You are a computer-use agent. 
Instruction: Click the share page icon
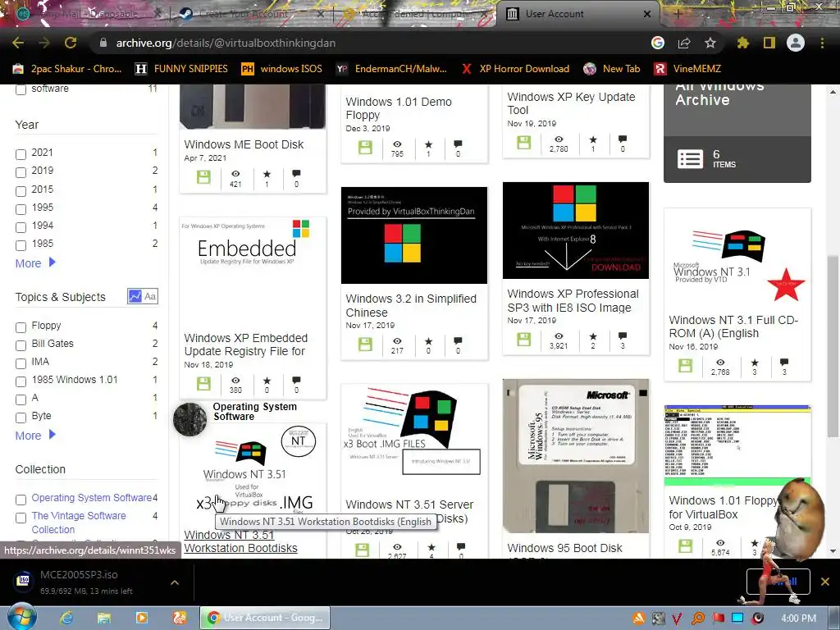[684, 43]
